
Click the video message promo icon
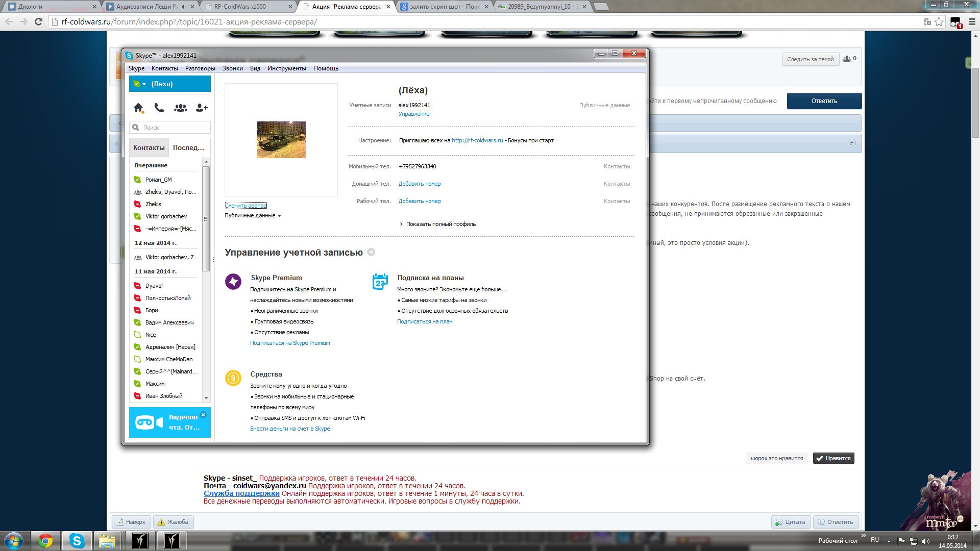coord(149,422)
